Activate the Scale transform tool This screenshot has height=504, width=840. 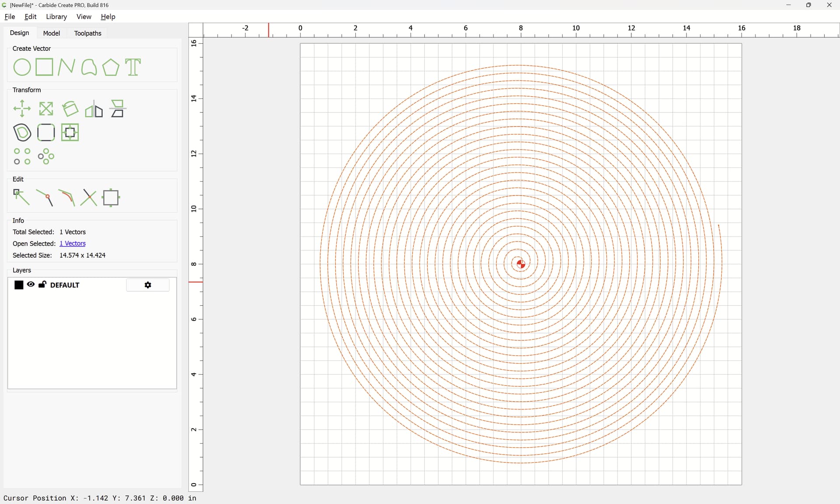coord(46,109)
